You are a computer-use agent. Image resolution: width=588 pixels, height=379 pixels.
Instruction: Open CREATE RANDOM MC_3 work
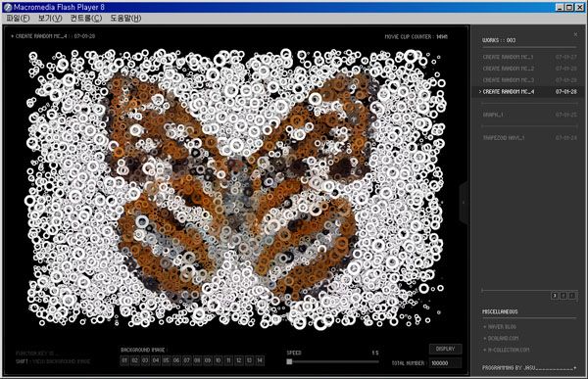coord(529,80)
